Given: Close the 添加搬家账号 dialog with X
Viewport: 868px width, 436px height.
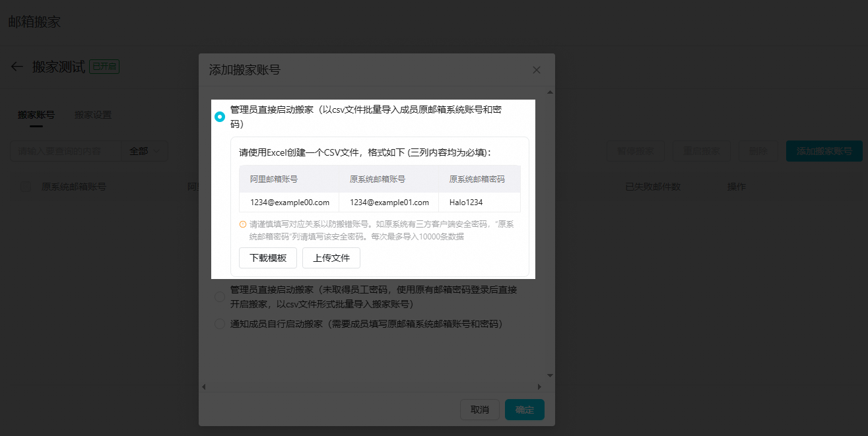Looking at the screenshot, I should click(x=536, y=70).
